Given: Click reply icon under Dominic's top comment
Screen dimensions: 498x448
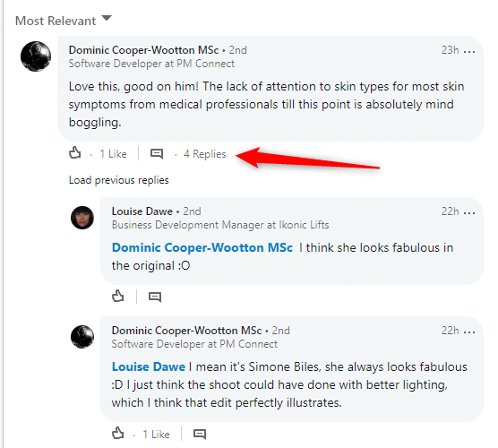Looking at the screenshot, I should tap(157, 154).
